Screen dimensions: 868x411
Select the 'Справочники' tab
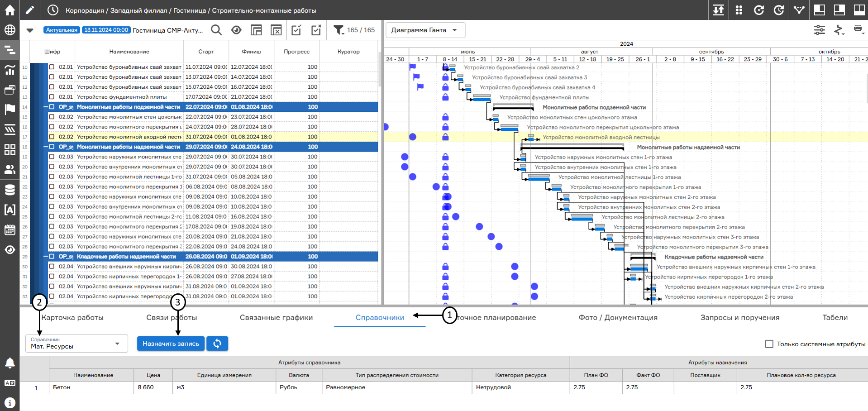(380, 317)
